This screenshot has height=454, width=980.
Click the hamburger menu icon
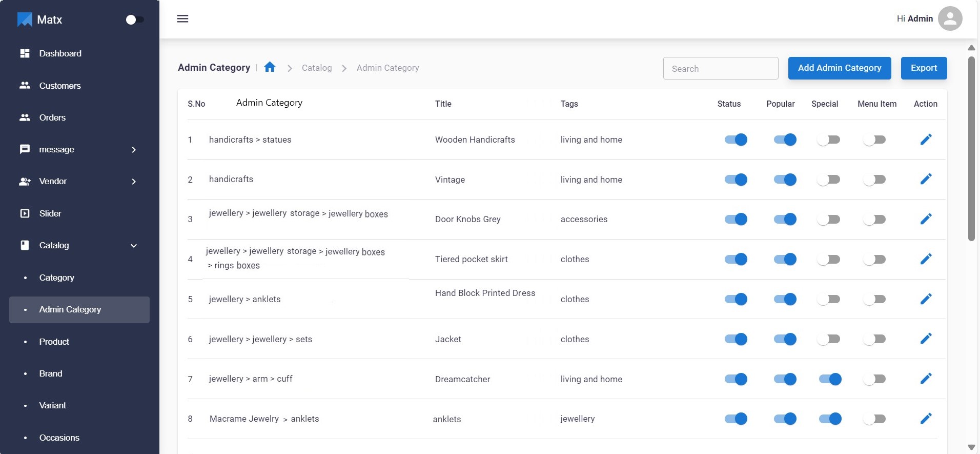coord(182,19)
